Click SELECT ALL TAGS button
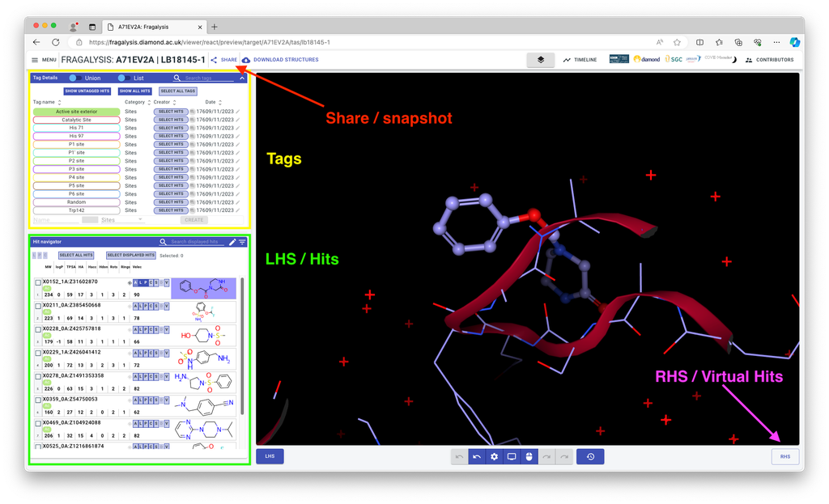Viewport: 829px width, 504px height. tap(178, 91)
